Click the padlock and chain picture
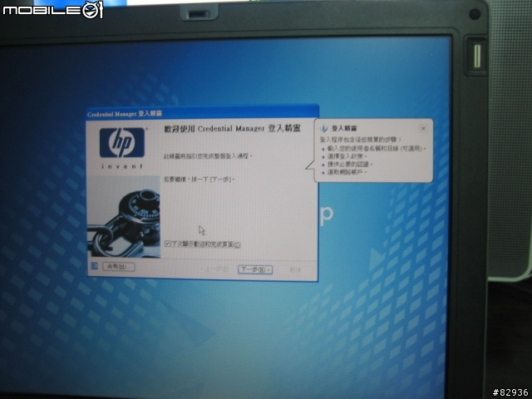 (x=124, y=217)
